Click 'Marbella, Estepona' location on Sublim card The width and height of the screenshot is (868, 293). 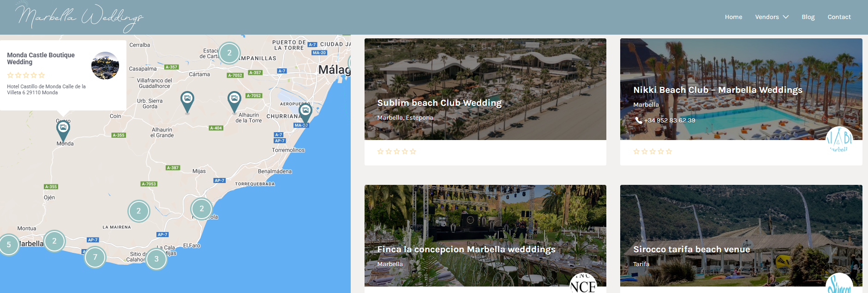[x=405, y=117]
